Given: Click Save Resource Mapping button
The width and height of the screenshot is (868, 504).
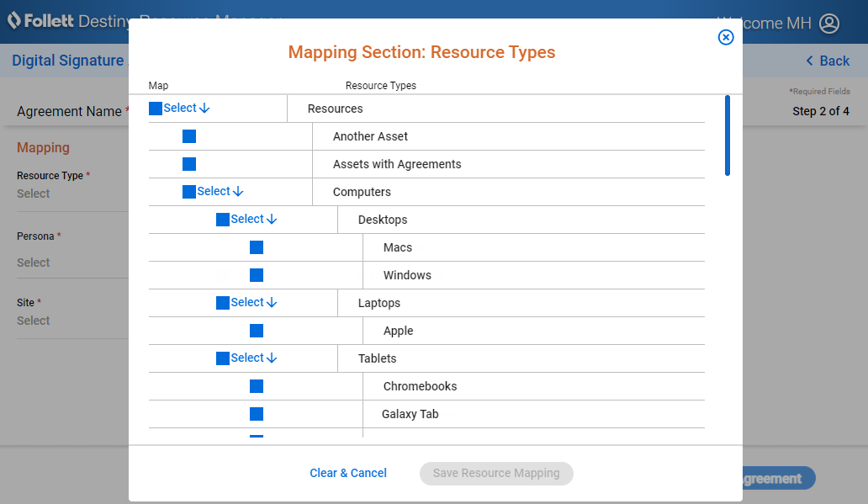Looking at the screenshot, I should (x=496, y=473).
